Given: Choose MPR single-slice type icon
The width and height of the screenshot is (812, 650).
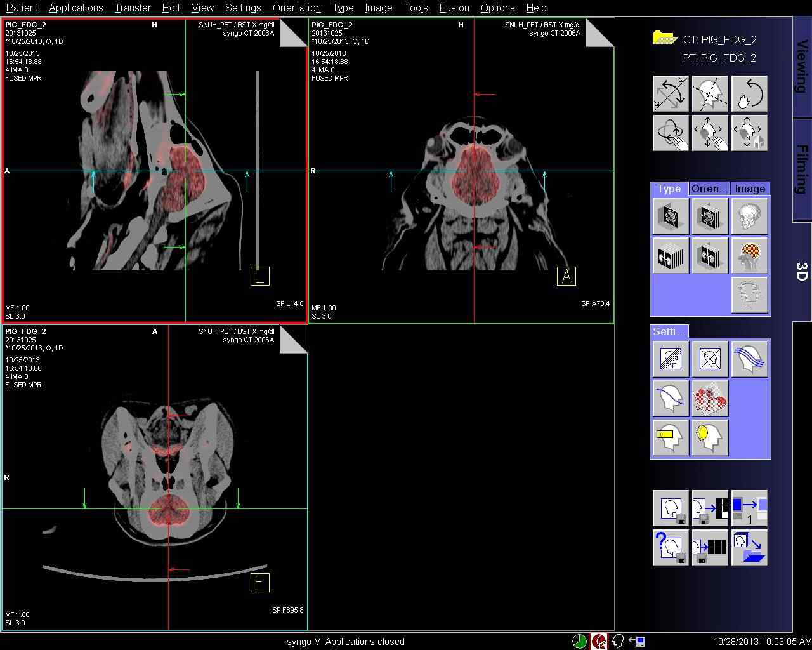Looking at the screenshot, I should [x=671, y=216].
